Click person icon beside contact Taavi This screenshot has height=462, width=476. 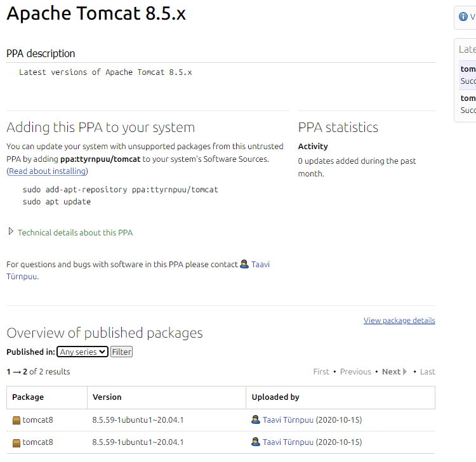tap(244, 264)
